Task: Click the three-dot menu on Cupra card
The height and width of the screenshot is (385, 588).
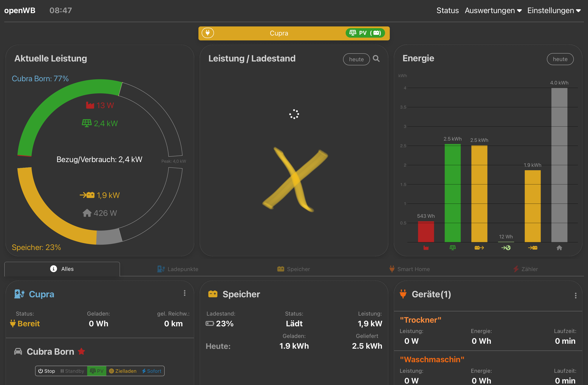Action: pos(184,293)
